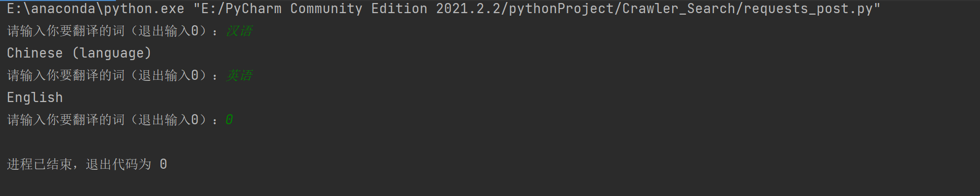Click the E:\anaconda directory text
Screen dimensions: 980x196
[x=51, y=9]
